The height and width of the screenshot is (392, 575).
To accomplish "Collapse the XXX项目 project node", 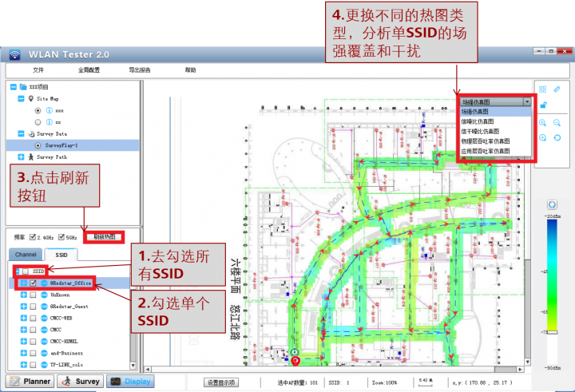I will 14,87.
